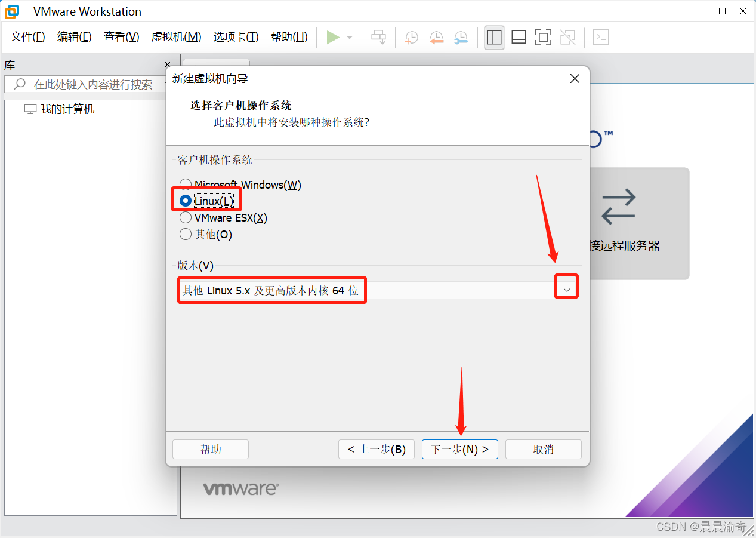Expand the 版本(V) version dropdown arrow
Image resolution: width=756 pixels, height=538 pixels.
pos(567,290)
